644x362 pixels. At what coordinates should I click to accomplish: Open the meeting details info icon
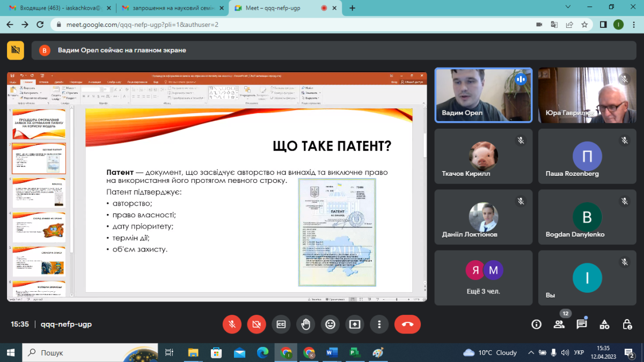(536, 324)
